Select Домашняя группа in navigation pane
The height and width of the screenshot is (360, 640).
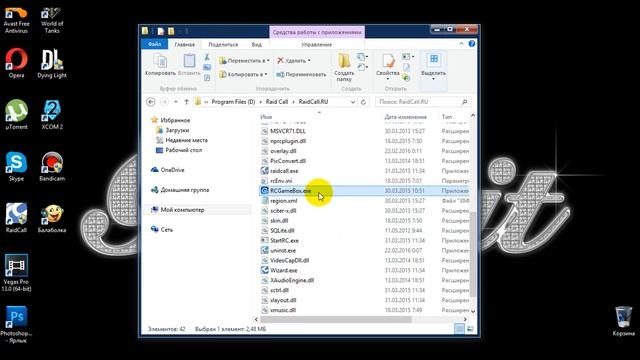pyautogui.click(x=184, y=190)
